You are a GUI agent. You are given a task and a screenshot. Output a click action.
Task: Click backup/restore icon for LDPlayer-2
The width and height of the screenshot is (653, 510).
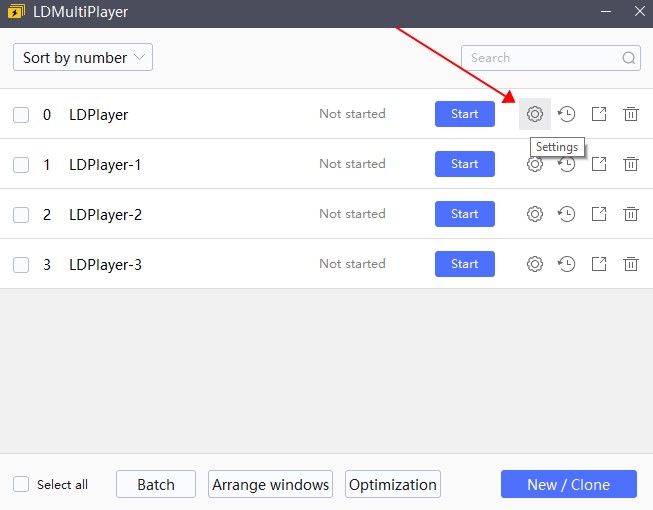(567, 214)
